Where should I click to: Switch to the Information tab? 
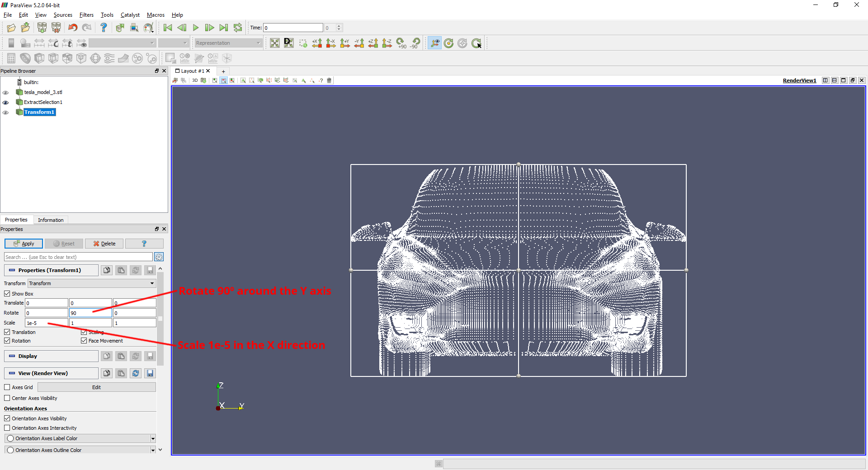(51, 220)
